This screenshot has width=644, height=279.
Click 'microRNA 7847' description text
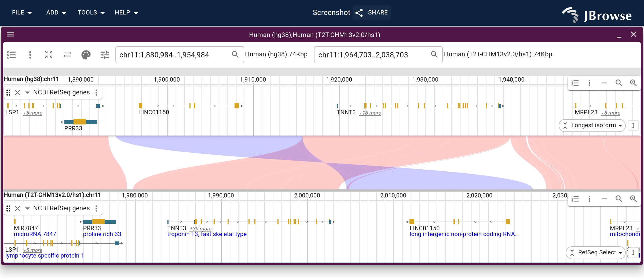(35, 234)
